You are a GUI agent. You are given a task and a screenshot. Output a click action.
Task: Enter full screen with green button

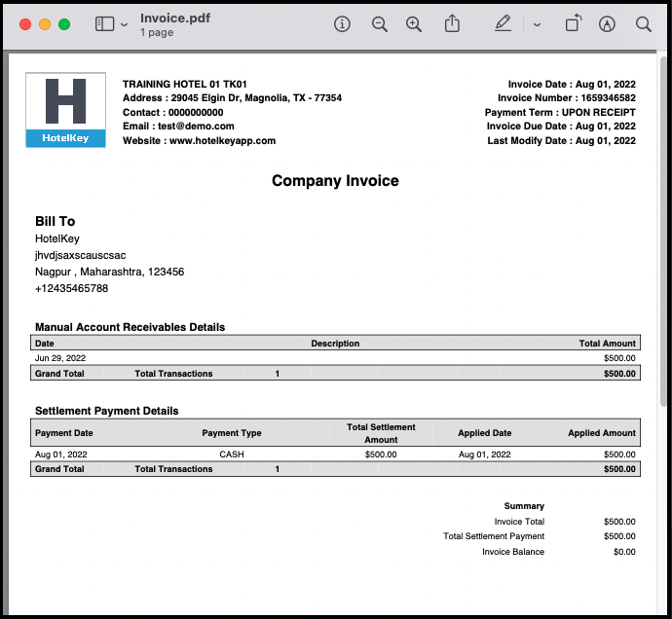64,24
